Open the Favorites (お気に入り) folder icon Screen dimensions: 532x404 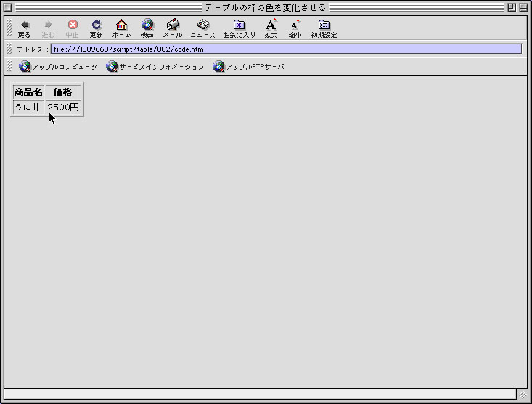pyautogui.click(x=240, y=25)
